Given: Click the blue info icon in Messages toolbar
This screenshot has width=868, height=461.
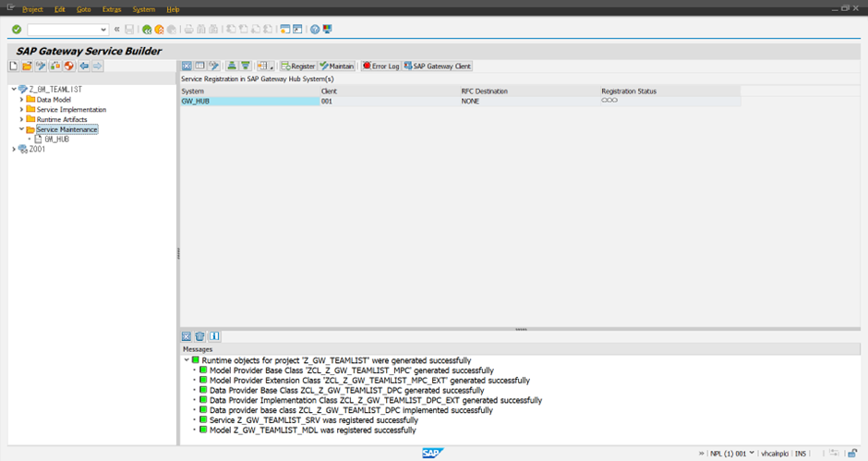Looking at the screenshot, I should click(x=214, y=336).
